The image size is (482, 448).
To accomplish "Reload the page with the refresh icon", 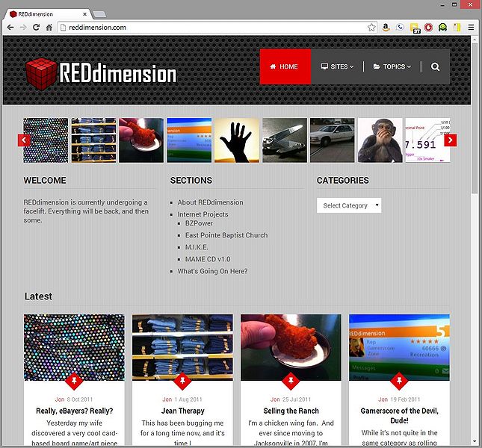I will pyautogui.click(x=36, y=28).
